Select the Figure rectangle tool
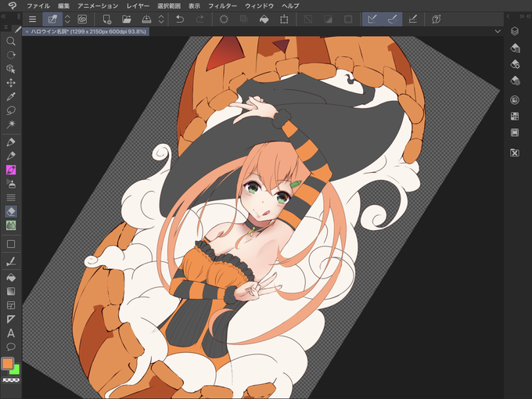 (11, 244)
